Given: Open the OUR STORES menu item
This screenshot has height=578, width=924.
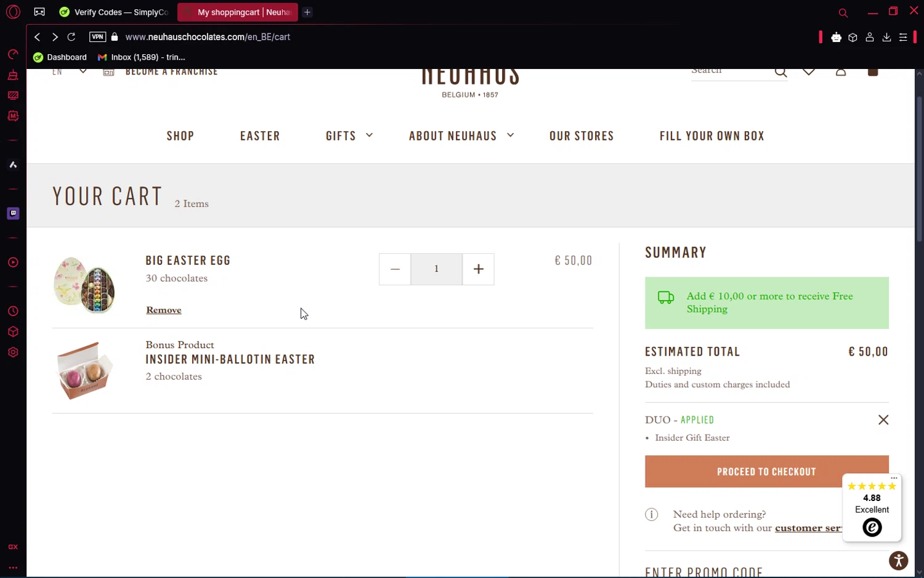Looking at the screenshot, I should pos(582,136).
